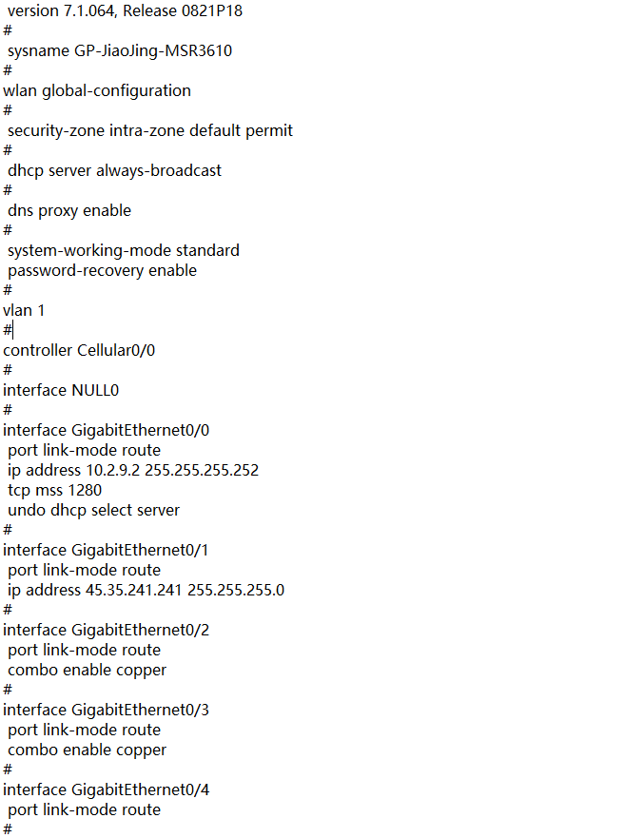Click the controller Cellular0/0 line
Viewport: 644px width, 838px height.
(x=79, y=350)
